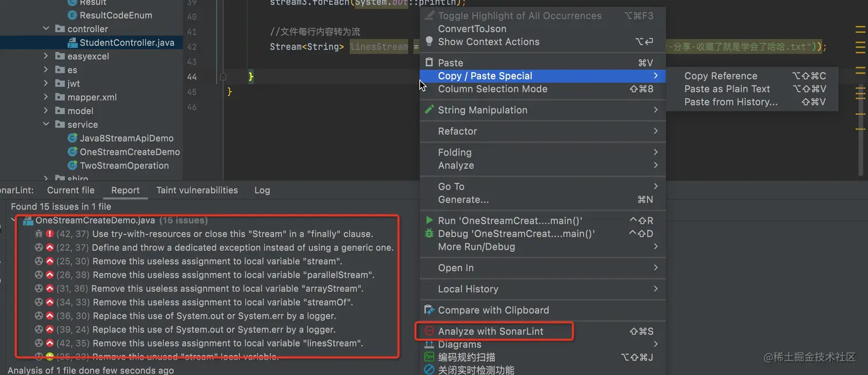868x375 pixels.
Task: Switch to the Current file tab
Action: [71, 190]
